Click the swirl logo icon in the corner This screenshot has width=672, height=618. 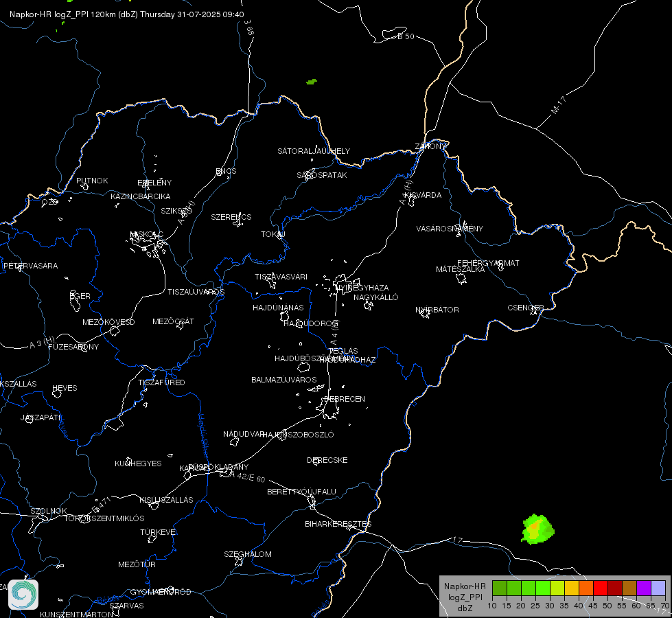pyautogui.click(x=23, y=595)
